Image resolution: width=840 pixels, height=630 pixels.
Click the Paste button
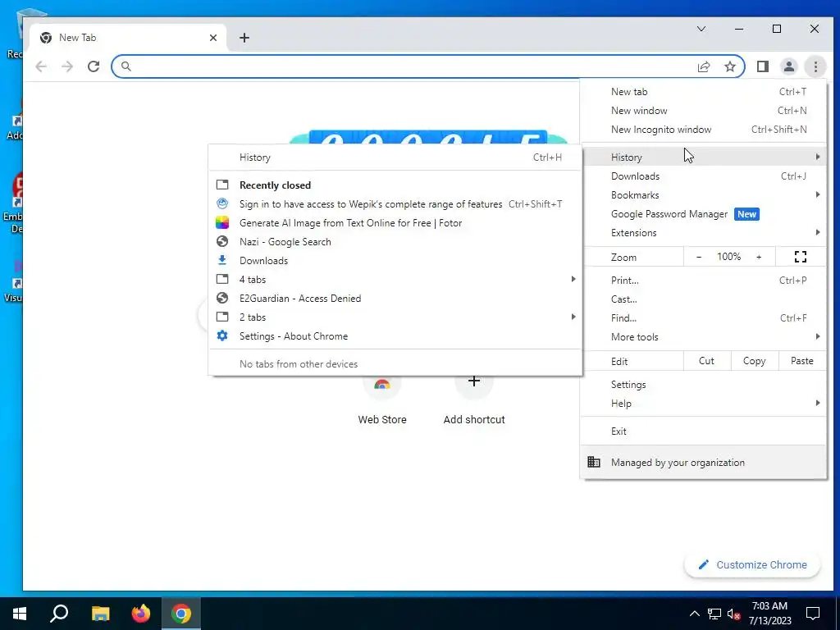coord(802,361)
